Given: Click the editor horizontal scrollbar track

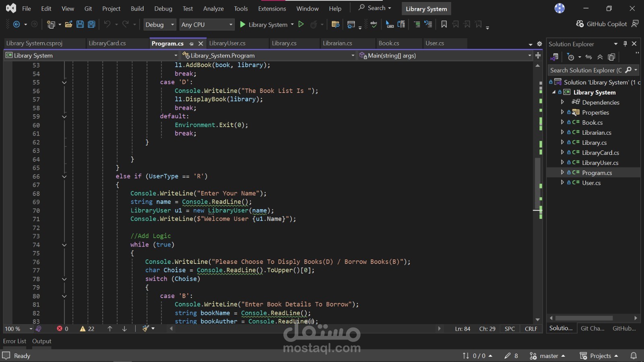Looking at the screenshot, I should (305, 329).
